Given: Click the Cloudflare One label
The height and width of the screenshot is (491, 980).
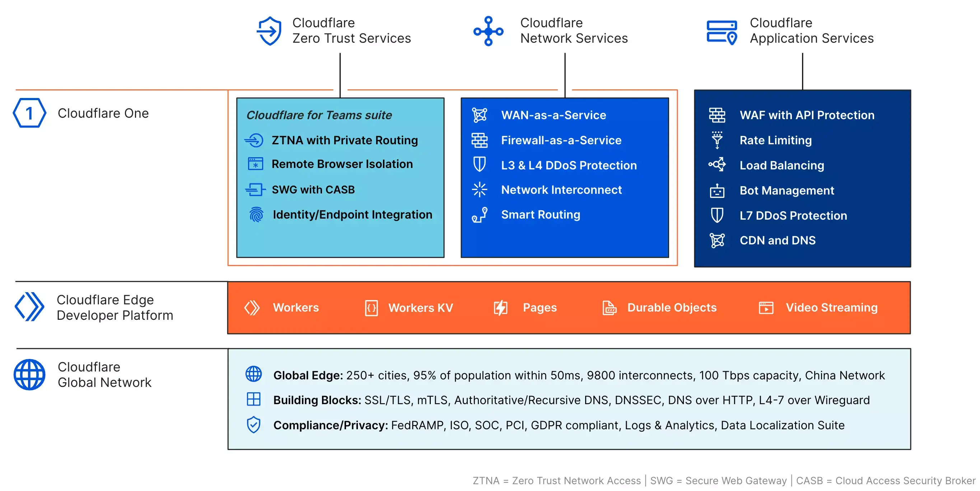Looking at the screenshot, I should click(x=103, y=113).
